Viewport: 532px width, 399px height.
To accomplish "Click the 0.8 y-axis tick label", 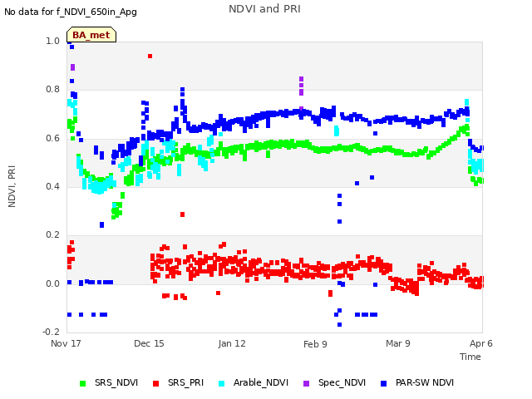I will tap(52, 89).
